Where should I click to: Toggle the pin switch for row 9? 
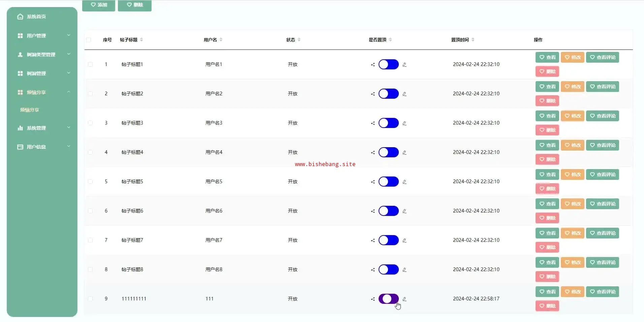pyautogui.click(x=388, y=299)
